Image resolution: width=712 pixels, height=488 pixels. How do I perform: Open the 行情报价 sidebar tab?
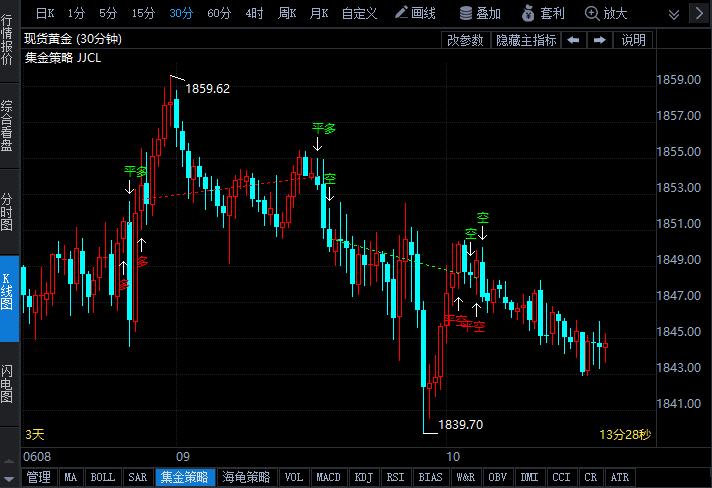[7, 39]
